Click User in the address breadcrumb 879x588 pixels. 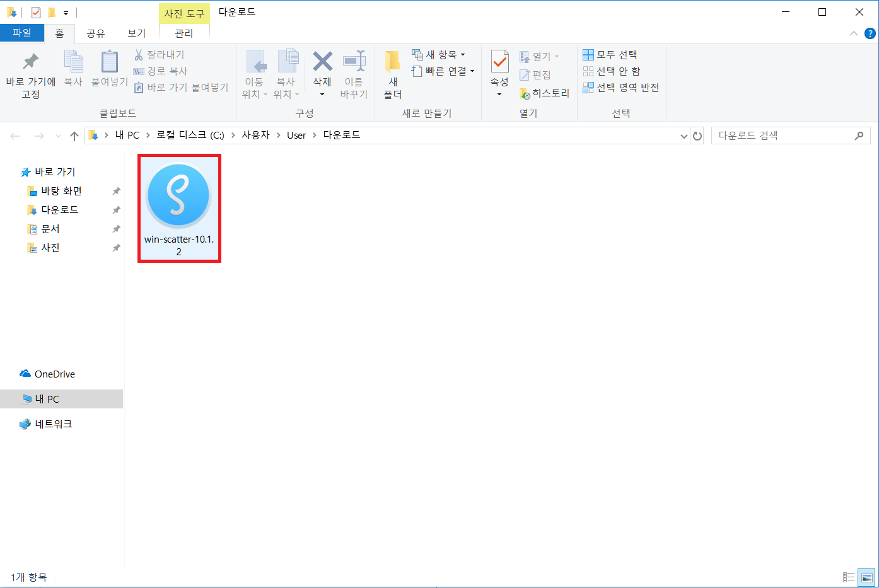[x=296, y=135]
